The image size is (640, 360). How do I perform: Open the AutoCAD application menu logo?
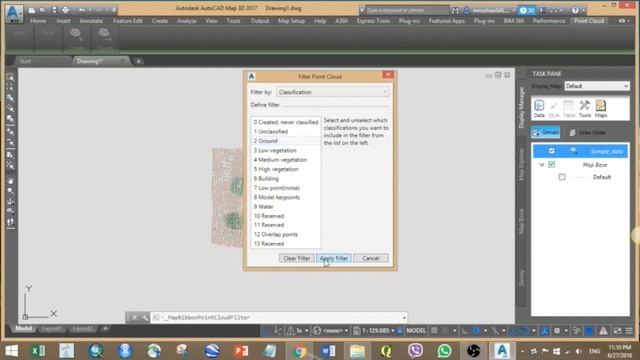14,13
